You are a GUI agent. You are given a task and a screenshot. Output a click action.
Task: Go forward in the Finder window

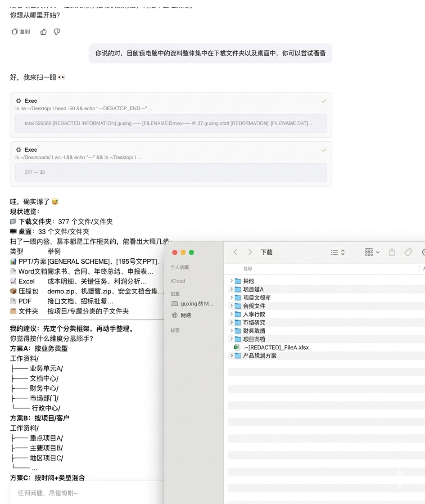tap(250, 252)
